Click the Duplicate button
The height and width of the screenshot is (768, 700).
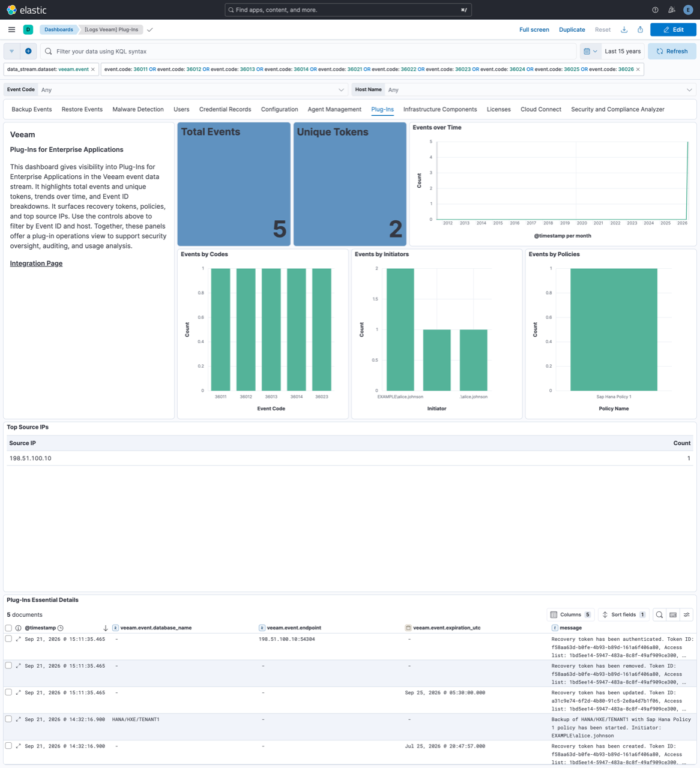(572, 29)
